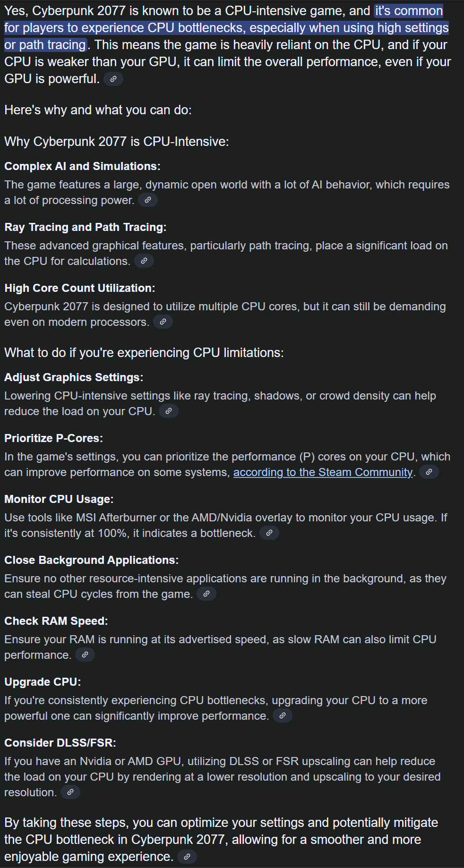
Task: Open source link after Check RAM Speed
Action: pos(85,655)
